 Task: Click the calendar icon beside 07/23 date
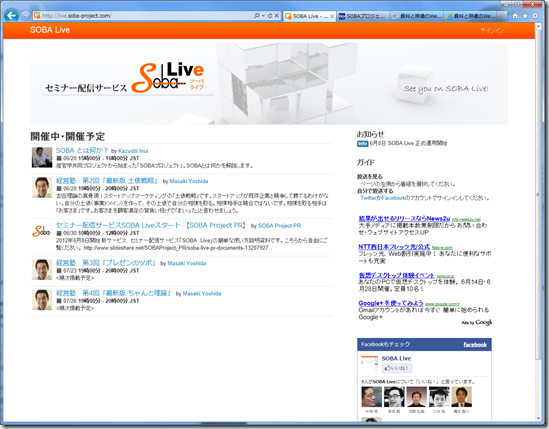point(59,271)
